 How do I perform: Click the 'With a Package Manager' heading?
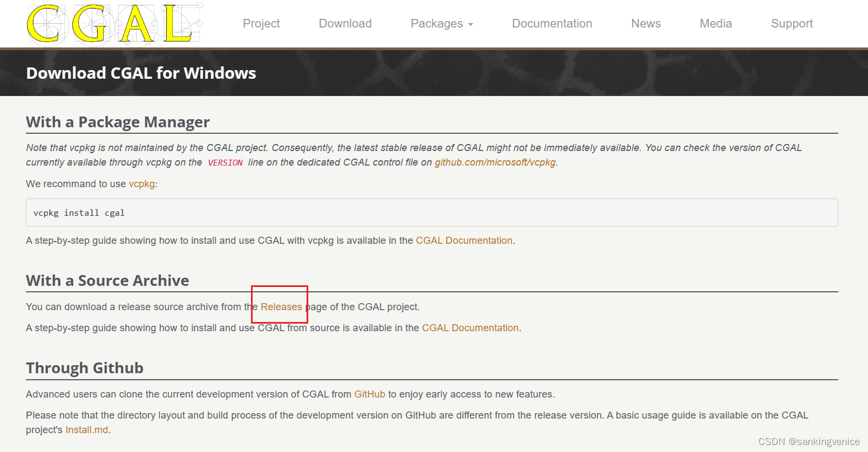[118, 122]
